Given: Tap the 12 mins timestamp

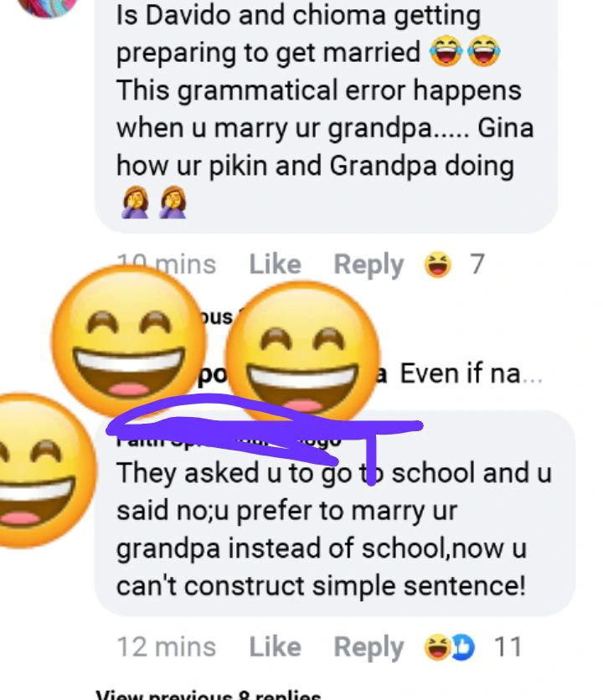Looking at the screenshot, I should click(x=166, y=647).
